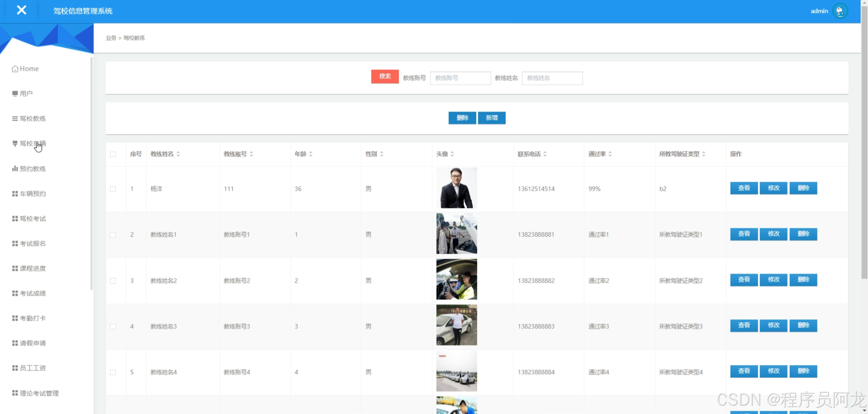Screen dimensions: 868x414
Task: Go to the 理论考试管理 menu item
Action: point(39,393)
